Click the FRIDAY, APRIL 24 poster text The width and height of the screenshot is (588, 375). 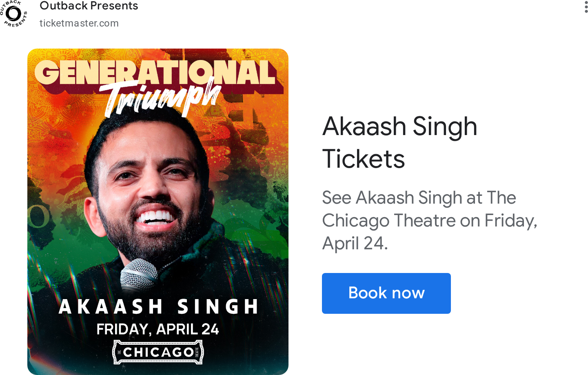tap(158, 329)
